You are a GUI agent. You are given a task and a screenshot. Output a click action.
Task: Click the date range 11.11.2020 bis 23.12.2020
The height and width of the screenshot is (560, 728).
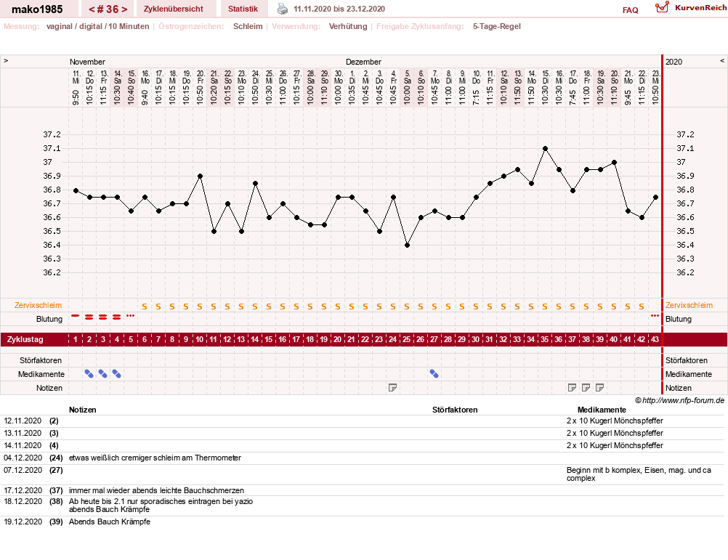(339, 9)
